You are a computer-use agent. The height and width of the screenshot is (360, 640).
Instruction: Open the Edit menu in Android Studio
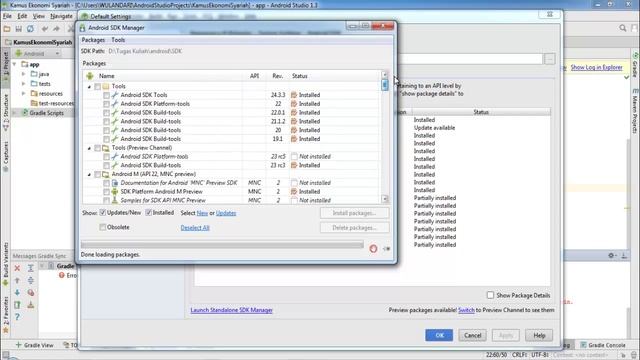[x=22, y=16]
